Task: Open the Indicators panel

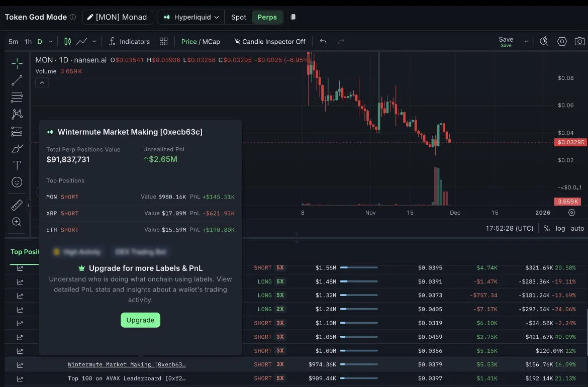Action: pos(129,42)
